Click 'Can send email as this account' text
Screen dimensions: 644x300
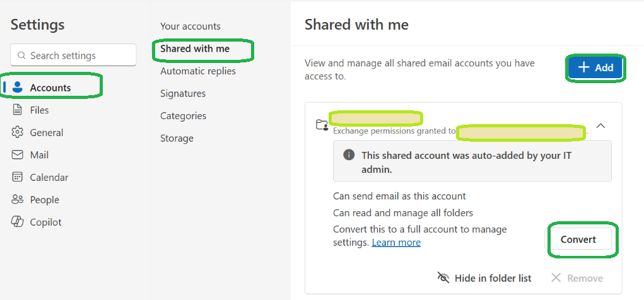399,196
